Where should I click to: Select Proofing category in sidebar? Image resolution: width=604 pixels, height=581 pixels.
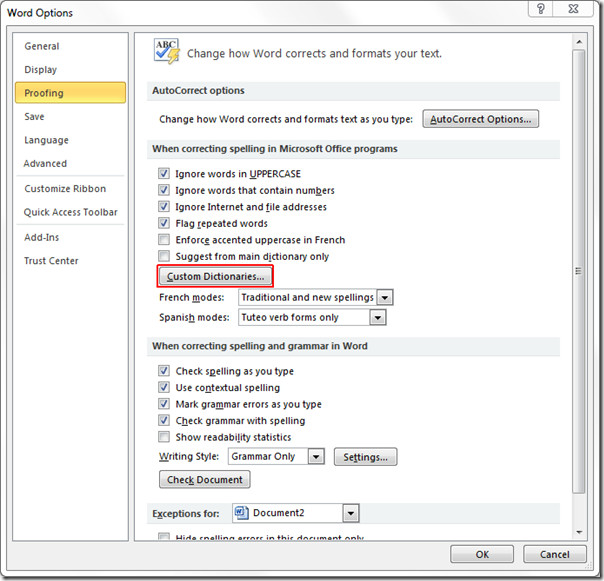(70, 92)
